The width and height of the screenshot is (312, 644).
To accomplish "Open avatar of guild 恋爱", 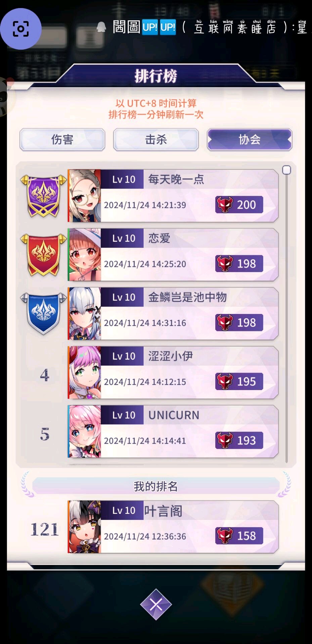I will pyautogui.click(x=85, y=255).
